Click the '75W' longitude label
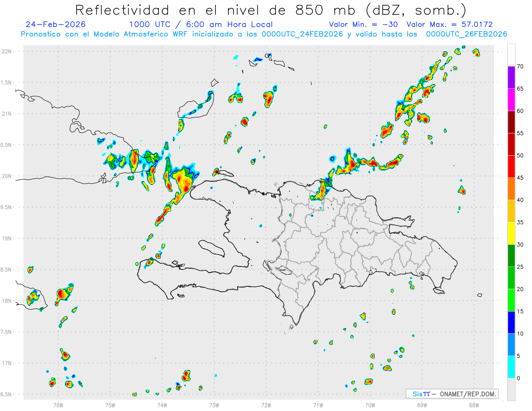Viewport: 532px width, 411px height. (110, 405)
